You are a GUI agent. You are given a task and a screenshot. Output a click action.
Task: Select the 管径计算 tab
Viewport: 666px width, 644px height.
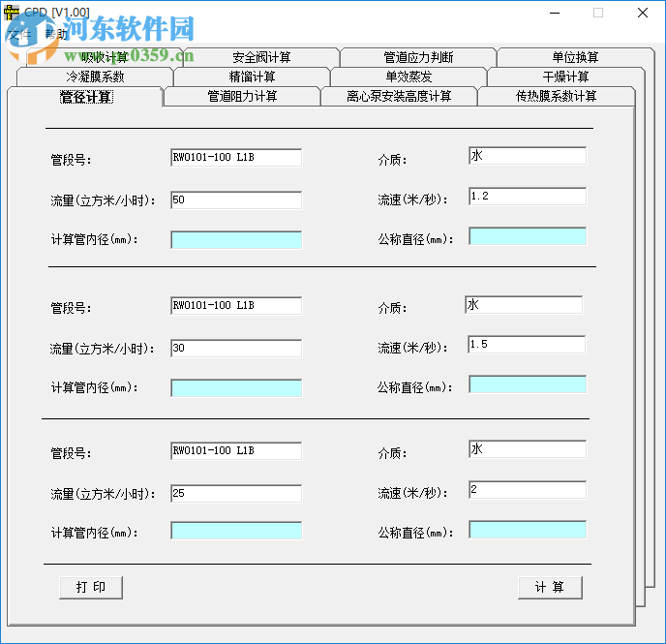pos(86,97)
